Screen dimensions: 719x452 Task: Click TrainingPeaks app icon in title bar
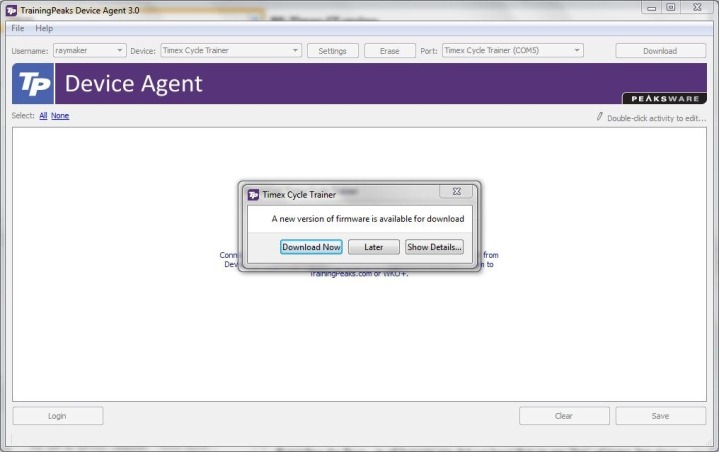pyautogui.click(x=11, y=10)
